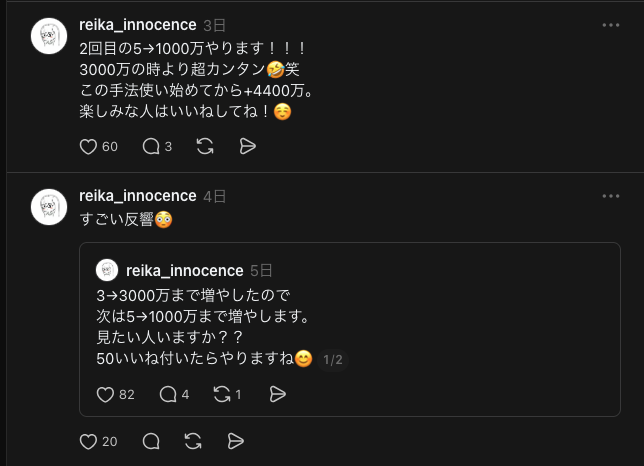Screen dimensions: 644x466
Task: Like the first post with 60 likes
Action: pos(88,146)
